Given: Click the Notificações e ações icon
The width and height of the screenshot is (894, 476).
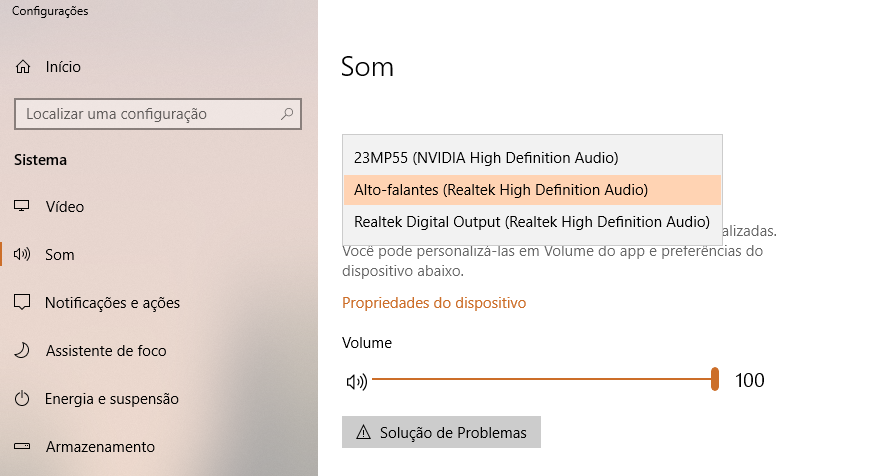Looking at the screenshot, I should click(22, 302).
